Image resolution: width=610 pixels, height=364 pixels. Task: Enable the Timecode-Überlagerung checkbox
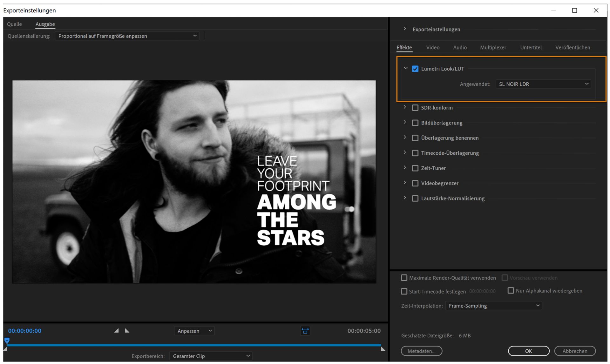tap(415, 153)
